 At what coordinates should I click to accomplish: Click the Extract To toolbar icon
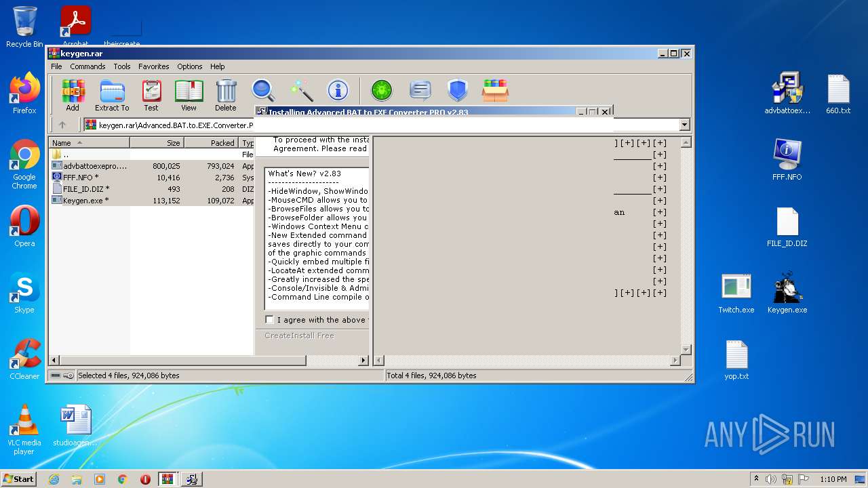click(112, 95)
